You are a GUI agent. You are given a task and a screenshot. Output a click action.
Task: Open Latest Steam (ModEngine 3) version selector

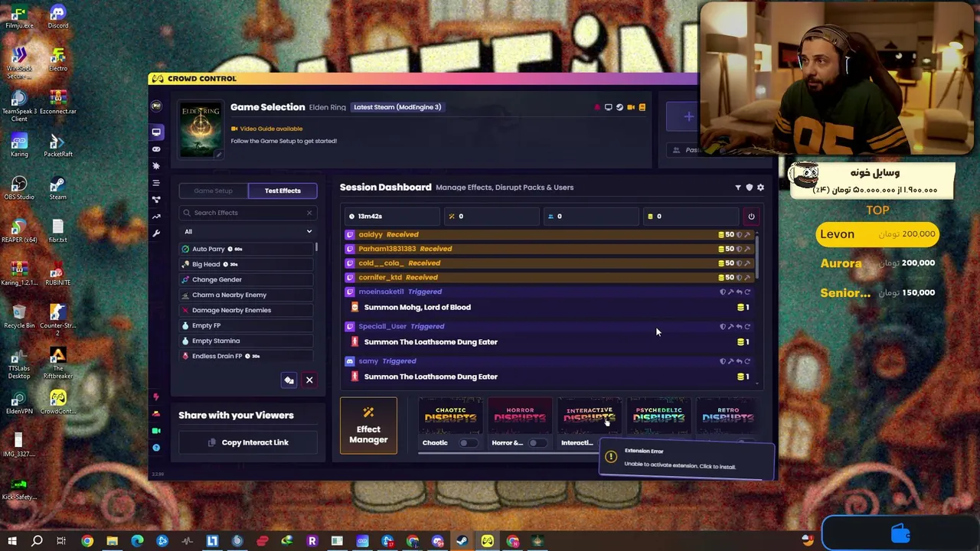pos(397,107)
